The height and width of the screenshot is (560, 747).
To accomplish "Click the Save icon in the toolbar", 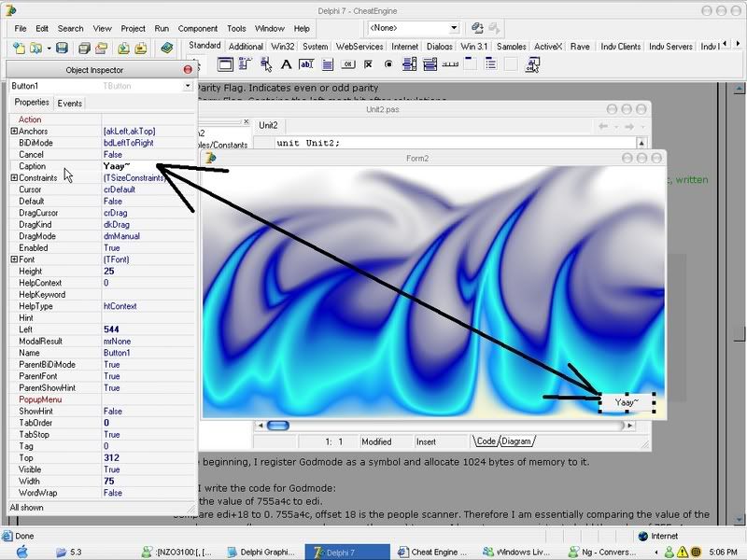I will tap(62, 47).
